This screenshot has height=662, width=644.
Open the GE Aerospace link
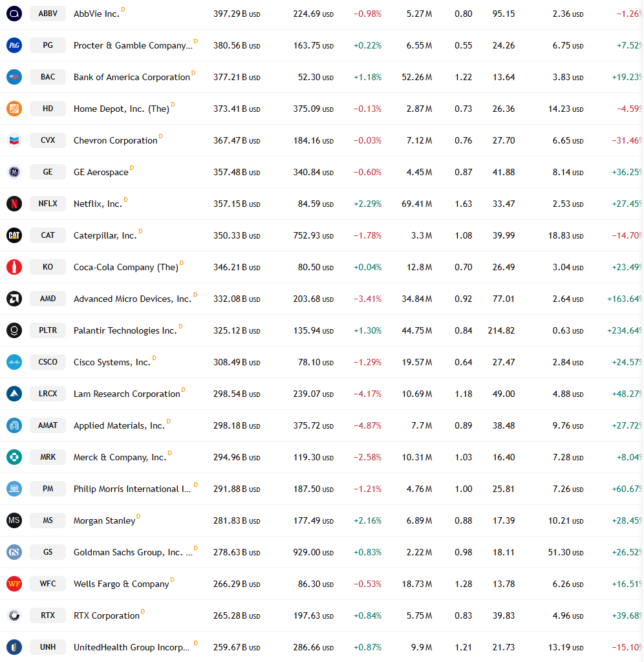pyautogui.click(x=101, y=172)
